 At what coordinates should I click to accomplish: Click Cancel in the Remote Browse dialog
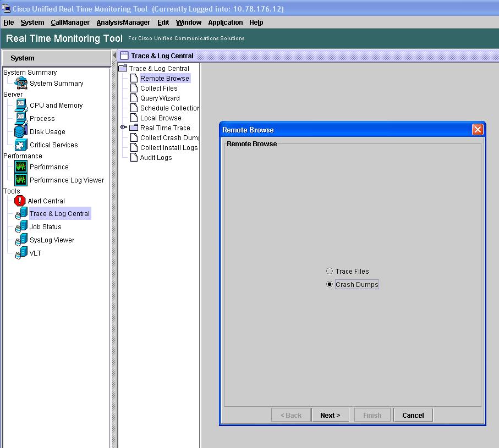(413, 415)
